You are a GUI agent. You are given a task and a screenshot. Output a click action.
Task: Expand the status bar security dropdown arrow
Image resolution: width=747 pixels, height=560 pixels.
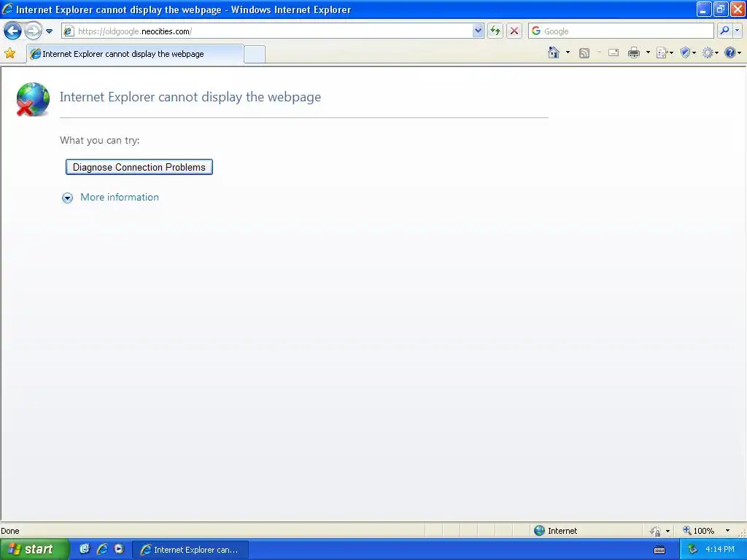pyautogui.click(x=668, y=531)
